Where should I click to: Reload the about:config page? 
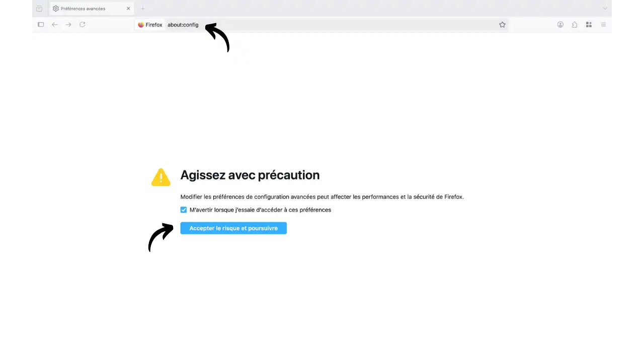[x=82, y=25]
